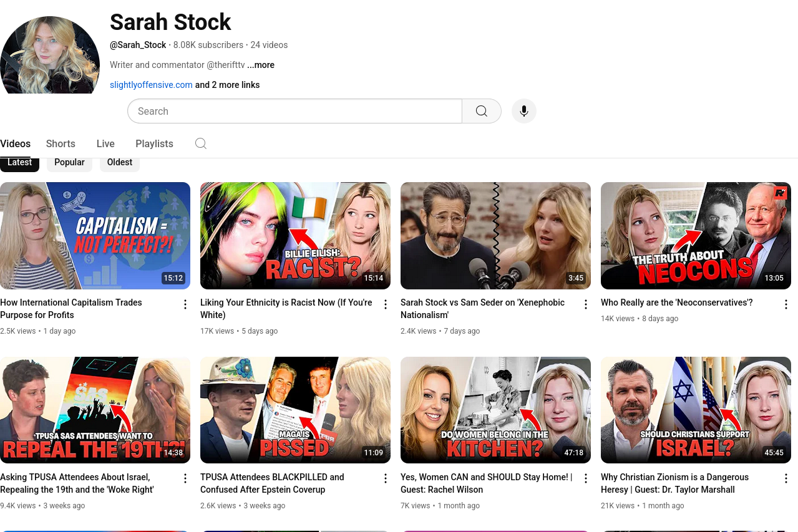Open title 'Sarah Stock vs Sam Seder'
798x532 pixels.
(482, 309)
